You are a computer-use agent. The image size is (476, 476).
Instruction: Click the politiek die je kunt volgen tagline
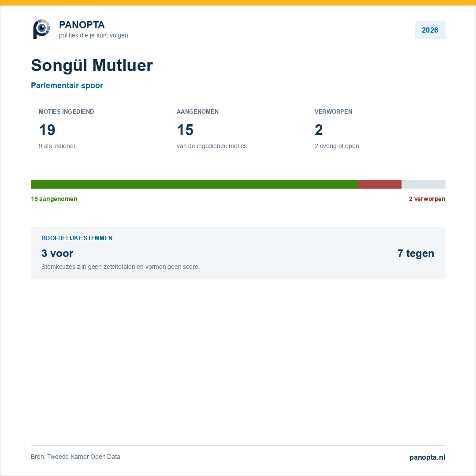(x=93, y=35)
